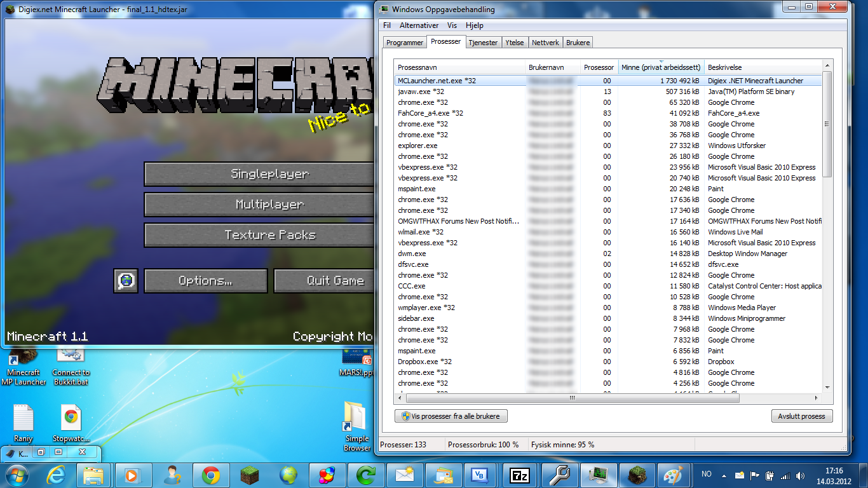Open the Hjelp menu
This screenshot has width=868, height=488.
pyautogui.click(x=475, y=25)
